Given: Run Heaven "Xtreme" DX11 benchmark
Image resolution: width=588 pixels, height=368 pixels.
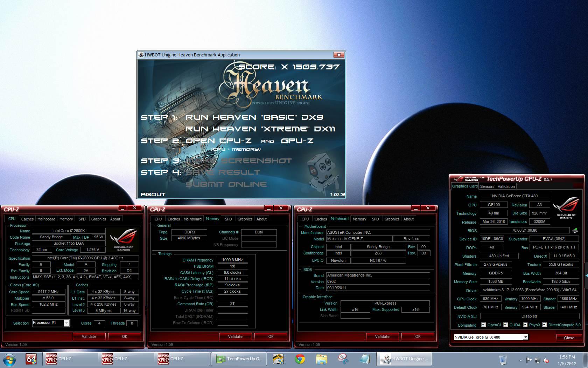Looking at the screenshot, I should click(x=260, y=129).
